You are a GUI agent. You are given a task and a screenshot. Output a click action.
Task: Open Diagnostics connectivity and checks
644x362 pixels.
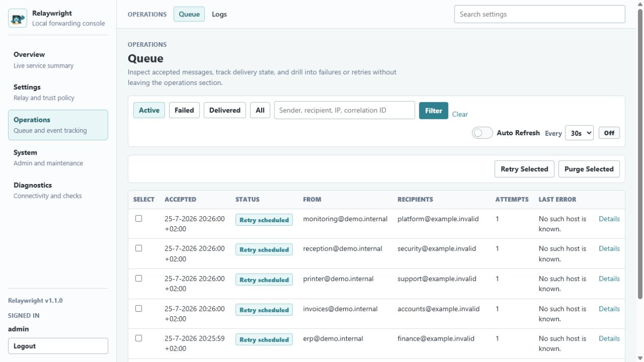58,190
